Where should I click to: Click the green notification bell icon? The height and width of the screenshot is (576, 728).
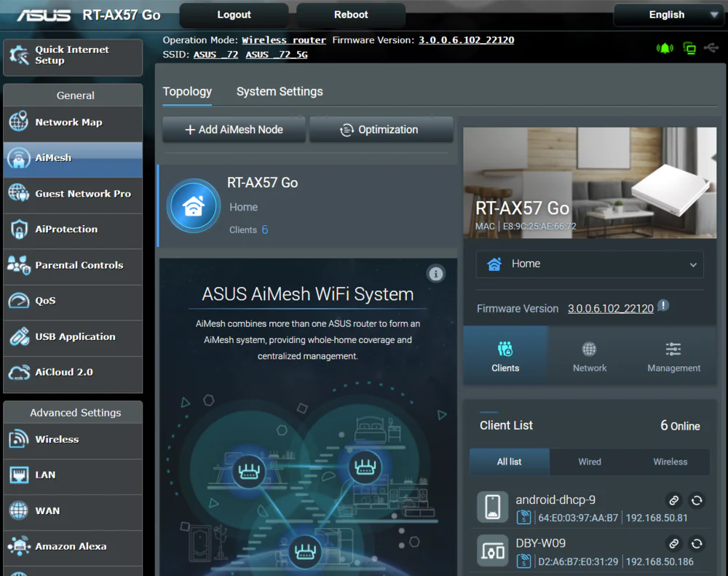pos(665,48)
